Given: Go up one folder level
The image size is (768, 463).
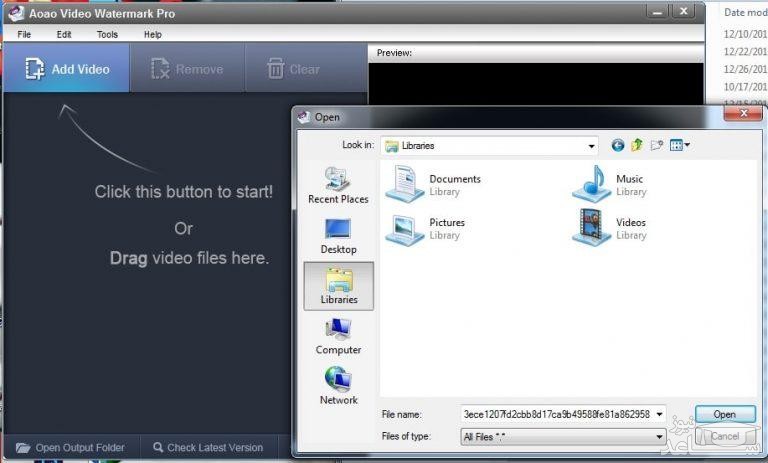Looking at the screenshot, I should (x=637, y=145).
